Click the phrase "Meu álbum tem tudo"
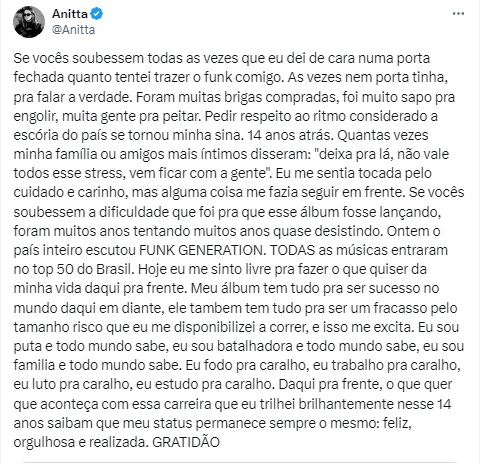 [x=255, y=289]
